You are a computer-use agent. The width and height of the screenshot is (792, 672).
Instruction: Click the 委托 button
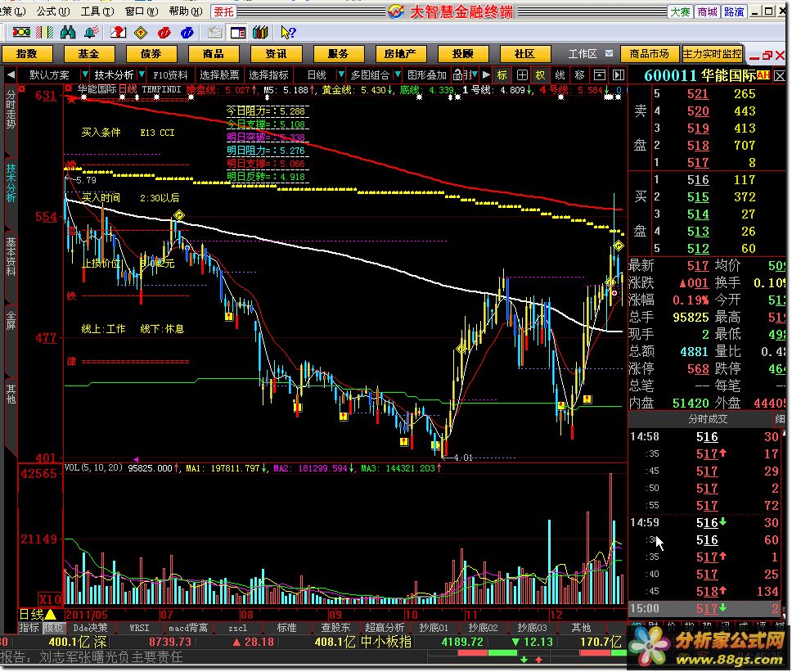[x=223, y=11]
